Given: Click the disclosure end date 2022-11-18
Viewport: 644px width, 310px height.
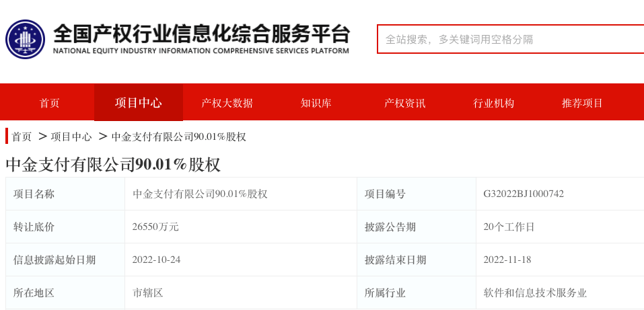Looking at the screenshot, I should (x=507, y=260).
